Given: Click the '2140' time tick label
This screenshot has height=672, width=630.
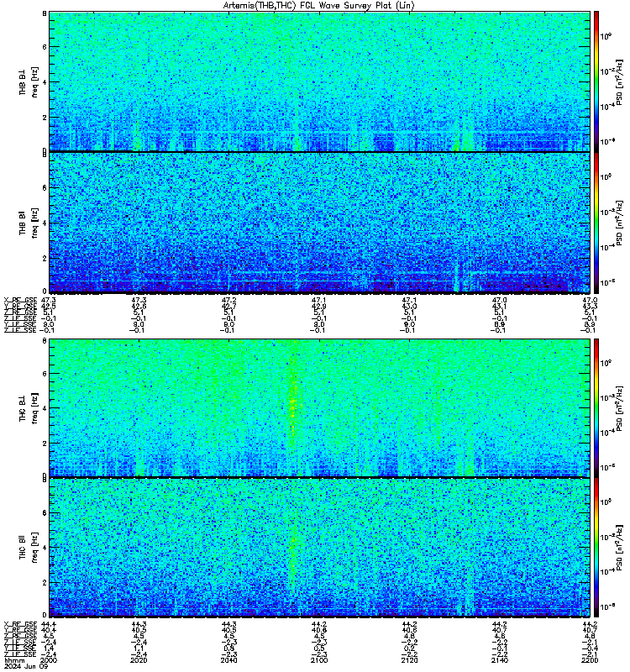Looking at the screenshot, I should pyautogui.click(x=500, y=660).
